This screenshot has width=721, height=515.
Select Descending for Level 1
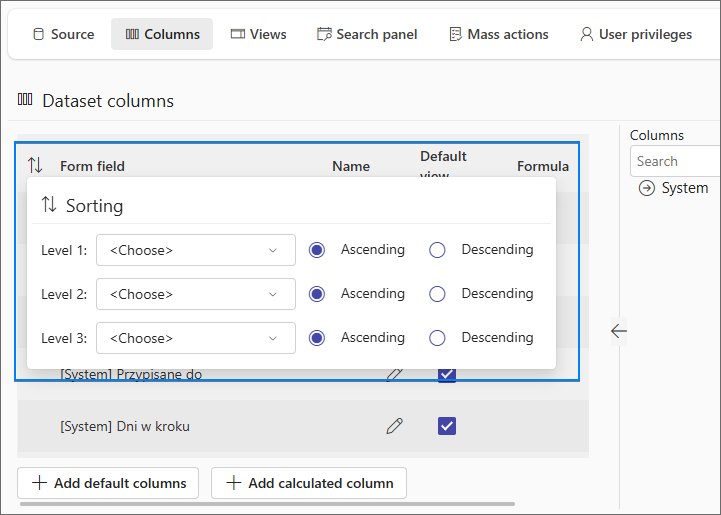pyautogui.click(x=437, y=250)
